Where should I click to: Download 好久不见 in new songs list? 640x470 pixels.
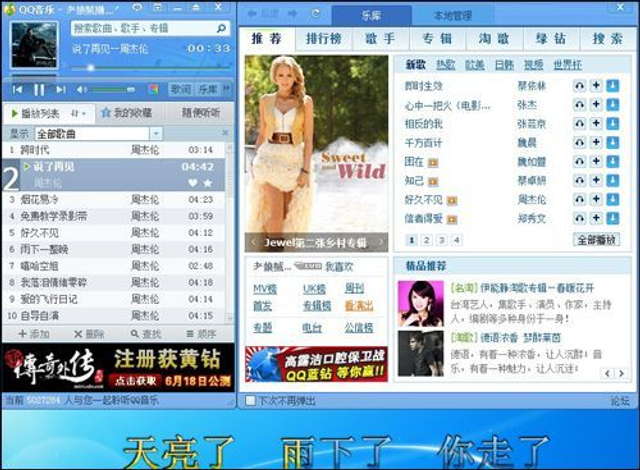tap(613, 199)
